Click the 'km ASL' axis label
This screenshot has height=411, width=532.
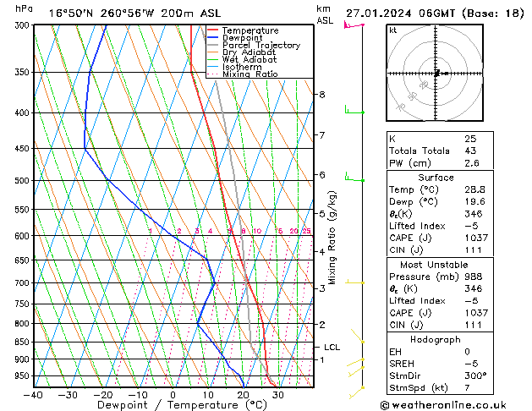point(324,14)
